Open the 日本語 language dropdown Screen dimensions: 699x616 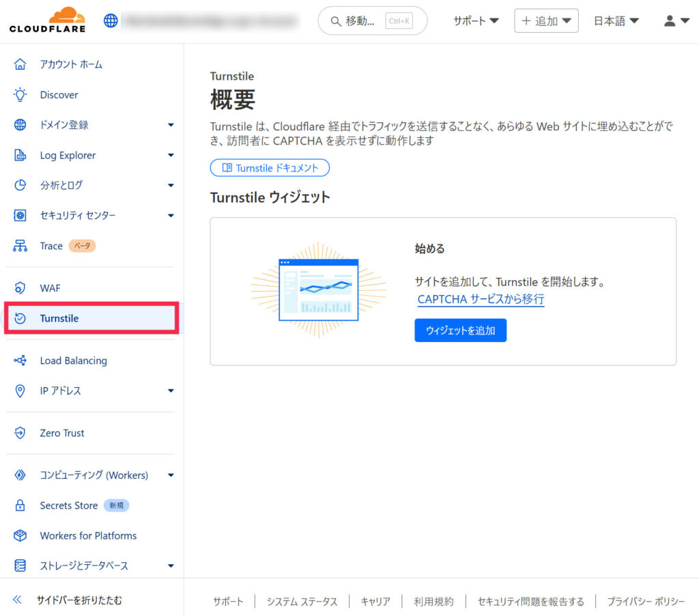(x=616, y=21)
